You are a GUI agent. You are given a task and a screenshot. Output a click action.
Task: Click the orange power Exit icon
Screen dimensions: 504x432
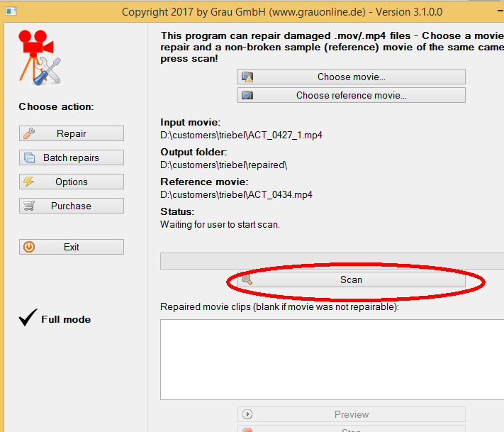29,247
